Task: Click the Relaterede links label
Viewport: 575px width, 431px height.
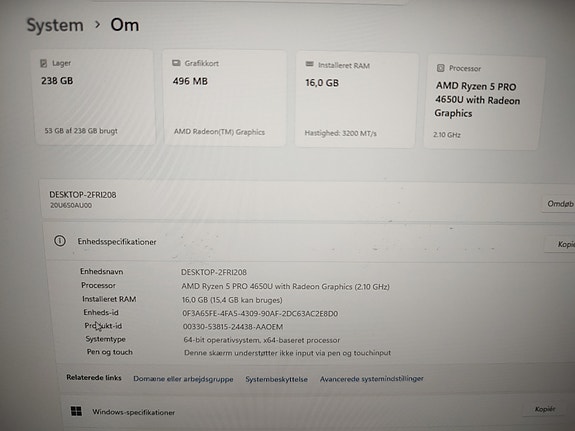Action: click(x=94, y=377)
